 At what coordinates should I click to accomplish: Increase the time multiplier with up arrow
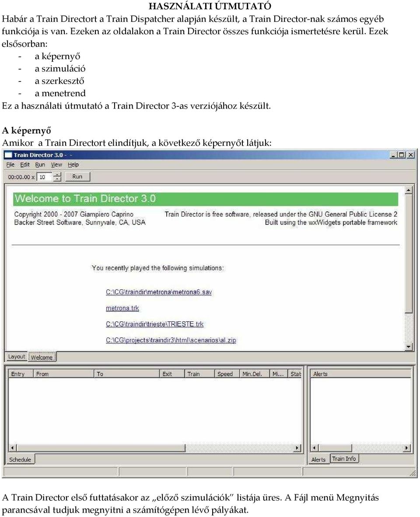(57, 175)
